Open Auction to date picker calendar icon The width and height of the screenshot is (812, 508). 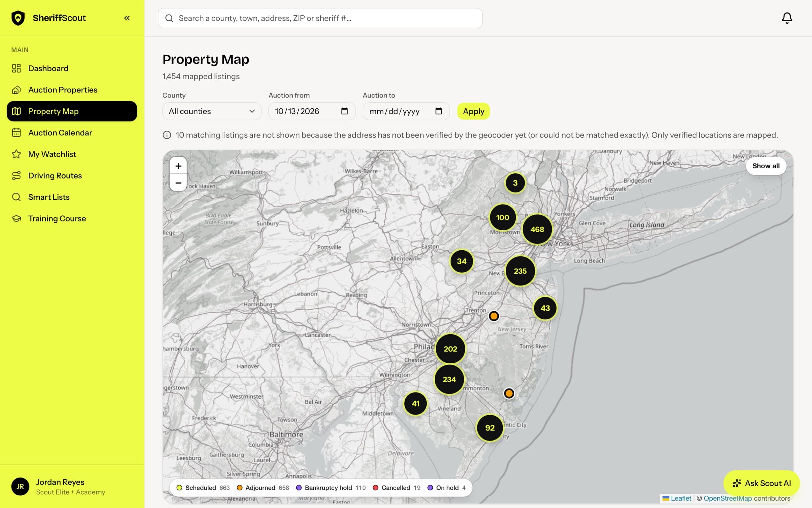coord(438,111)
